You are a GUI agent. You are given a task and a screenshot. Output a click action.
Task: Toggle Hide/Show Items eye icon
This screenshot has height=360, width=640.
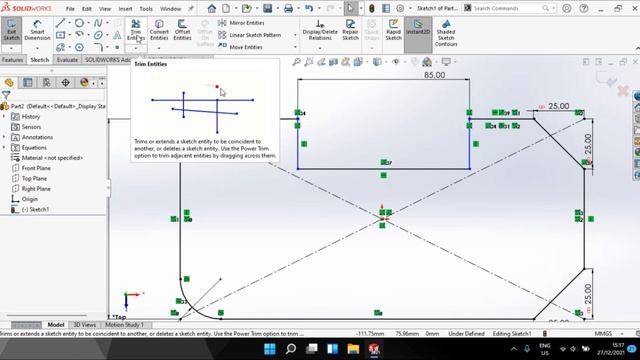coord(395,62)
